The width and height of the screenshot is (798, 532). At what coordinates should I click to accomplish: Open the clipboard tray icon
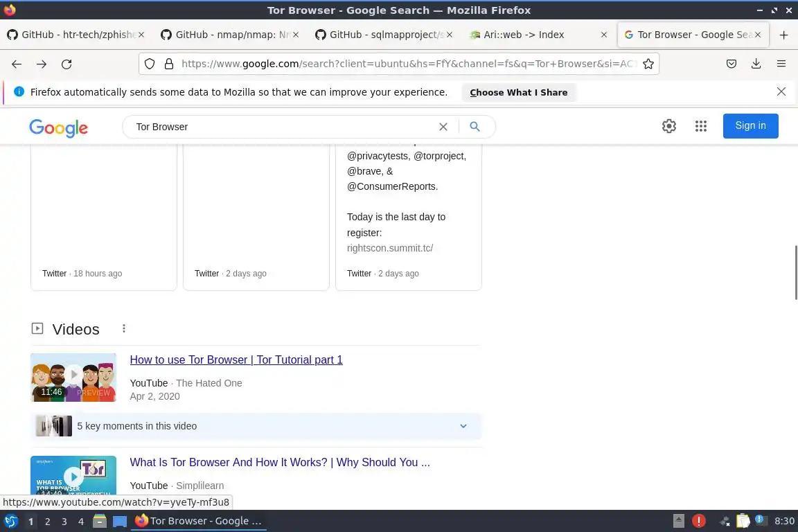[743, 521]
